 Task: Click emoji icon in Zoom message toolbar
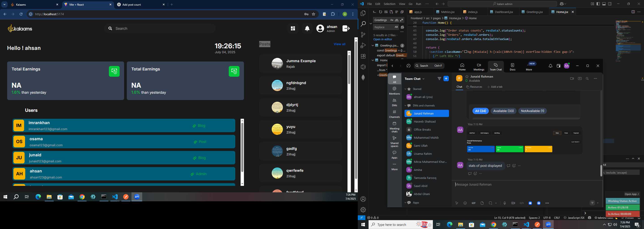[x=465, y=203]
